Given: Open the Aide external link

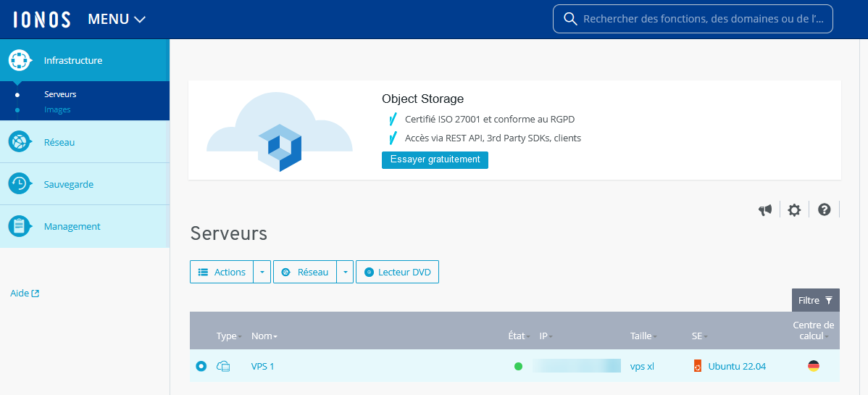Looking at the screenshot, I should [25, 293].
